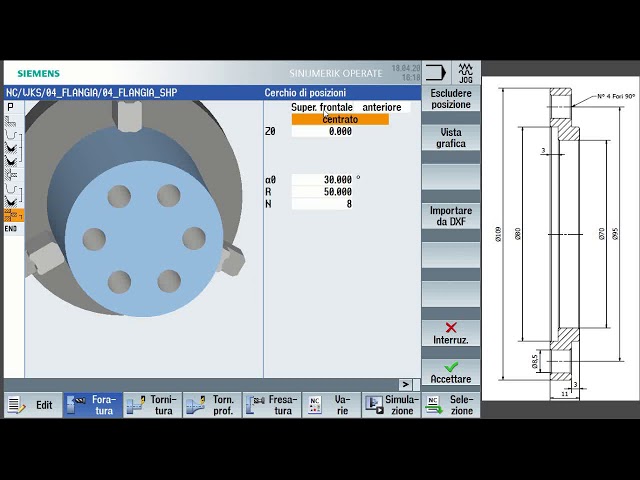
Task: Click the drill icon on Foratura
Action: 76,405
